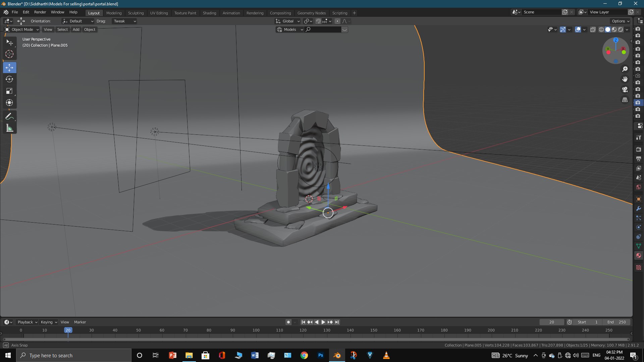Viewport: 644px width, 362px height.
Task: Choose the Transform tool
Action: (x=9, y=103)
